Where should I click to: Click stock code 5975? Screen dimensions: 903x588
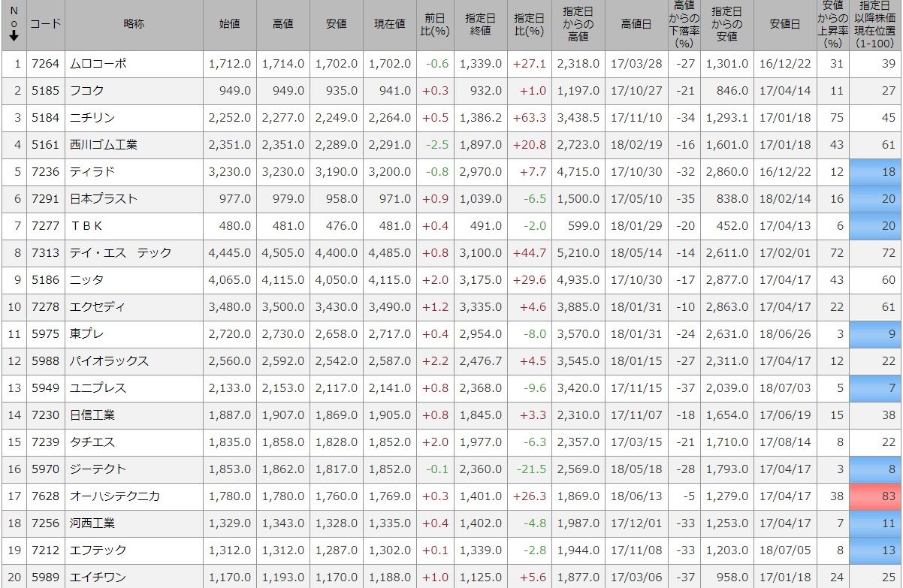click(x=46, y=334)
